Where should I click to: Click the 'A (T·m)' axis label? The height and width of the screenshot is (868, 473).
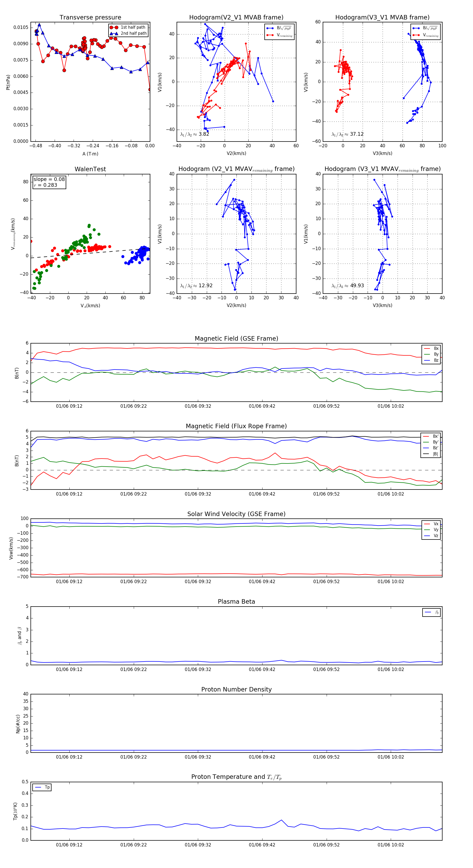coord(90,154)
